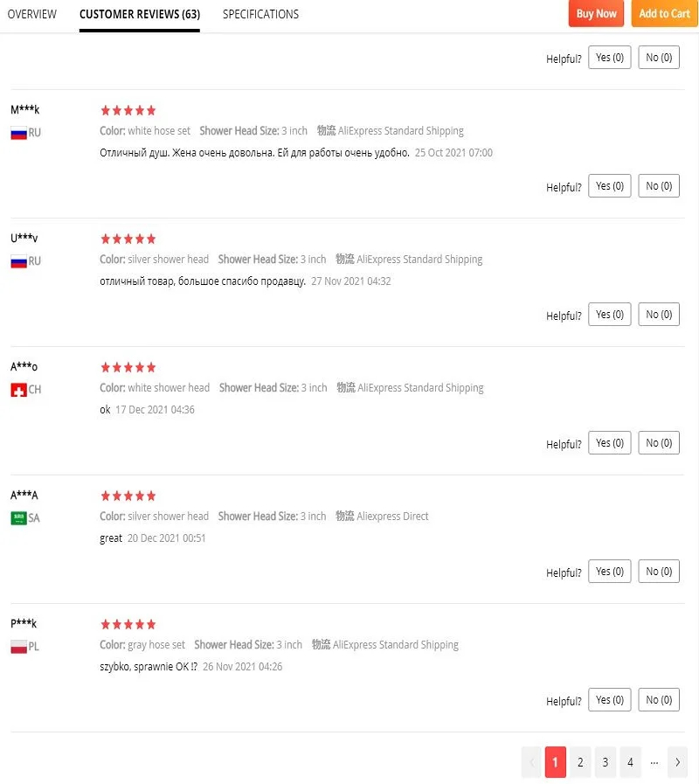Open the Overview tab
This screenshot has width=699, height=784.
(31, 14)
